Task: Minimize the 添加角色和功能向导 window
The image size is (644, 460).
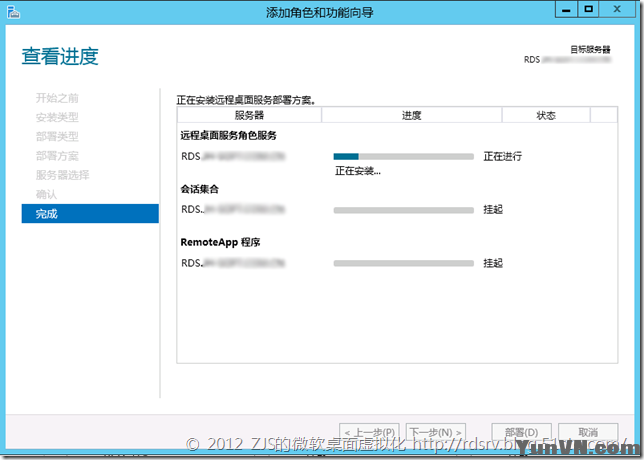Action: [566, 9]
